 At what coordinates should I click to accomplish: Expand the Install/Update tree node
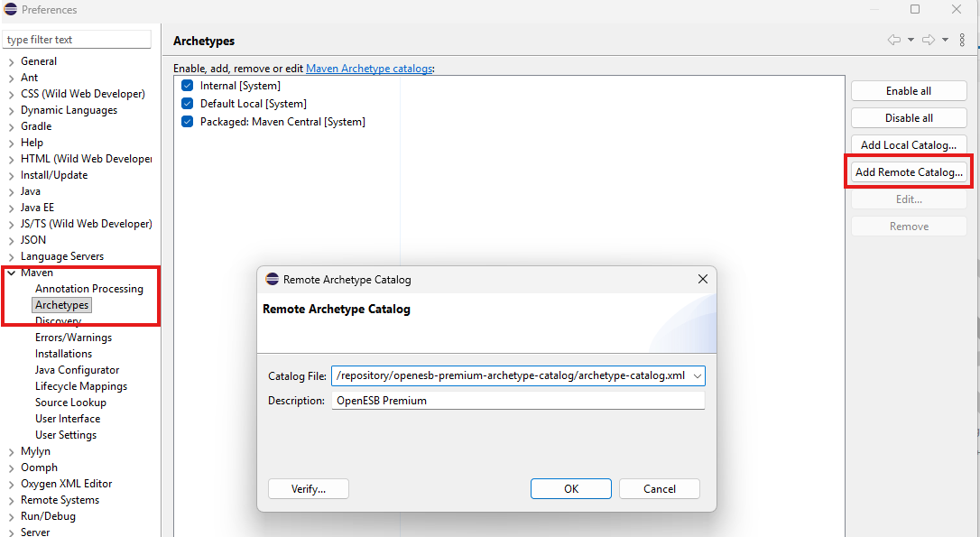point(11,176)
